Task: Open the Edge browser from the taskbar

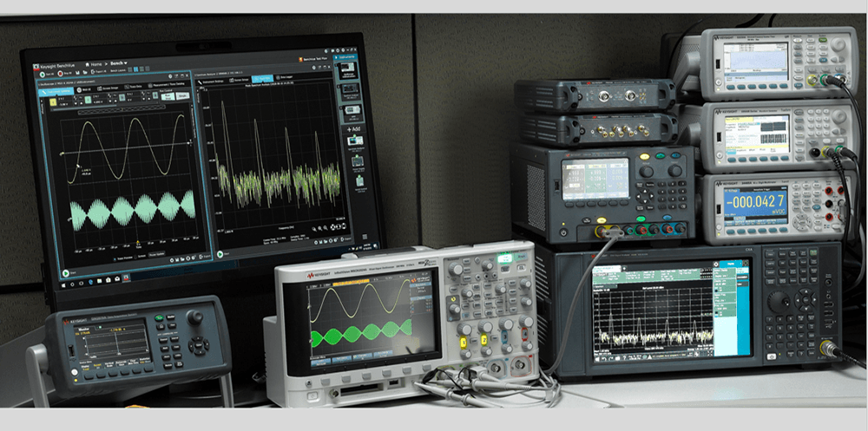Action: click(90, 282)
